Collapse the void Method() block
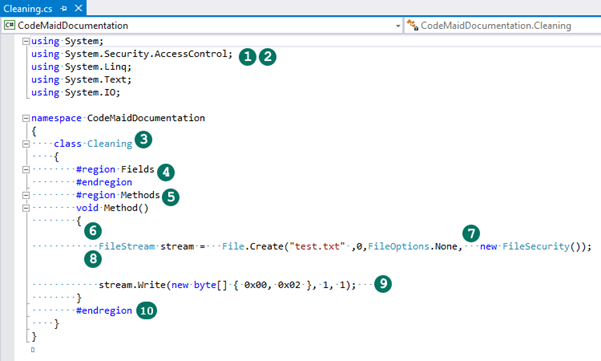 click(26, 208)
